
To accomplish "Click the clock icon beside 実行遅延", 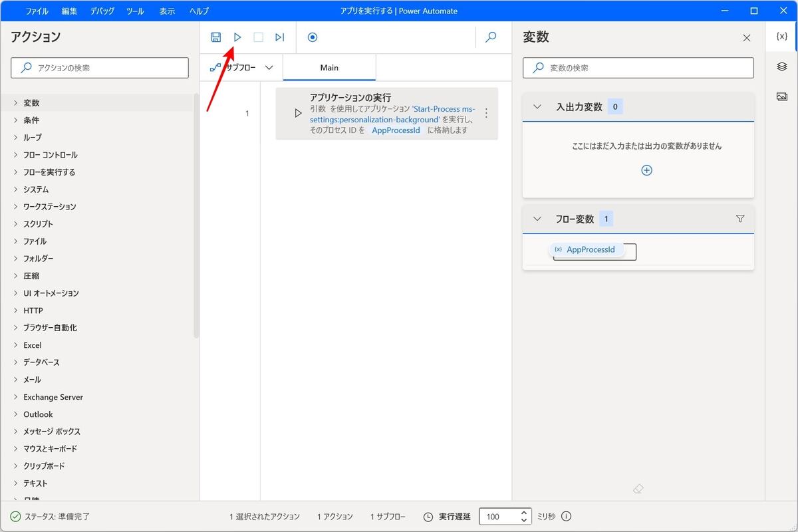I will [429, 517].
